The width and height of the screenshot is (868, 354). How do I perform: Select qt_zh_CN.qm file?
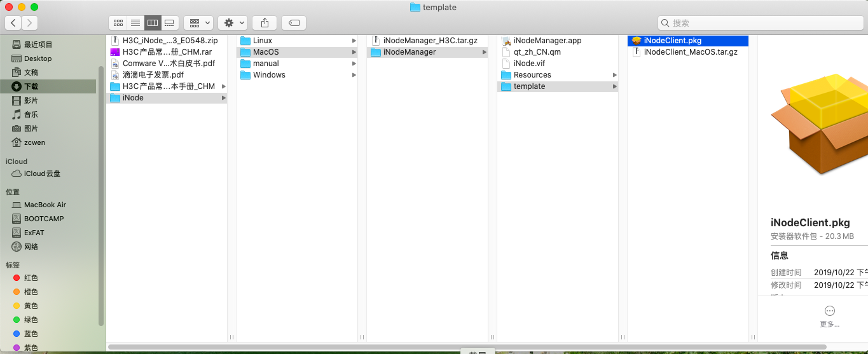(558, 52)
